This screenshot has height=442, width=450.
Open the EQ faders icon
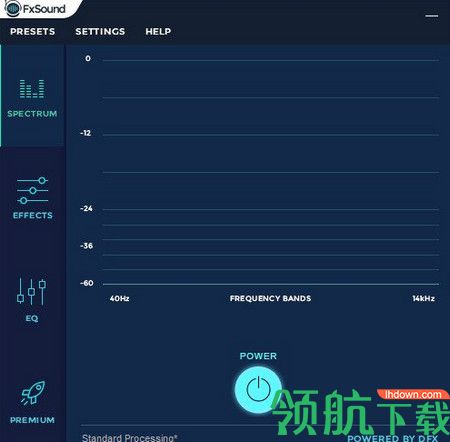click(32, 292)
